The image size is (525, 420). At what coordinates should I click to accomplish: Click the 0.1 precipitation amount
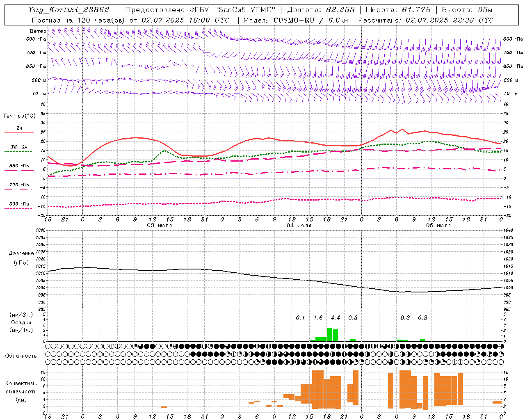[300, 318]
